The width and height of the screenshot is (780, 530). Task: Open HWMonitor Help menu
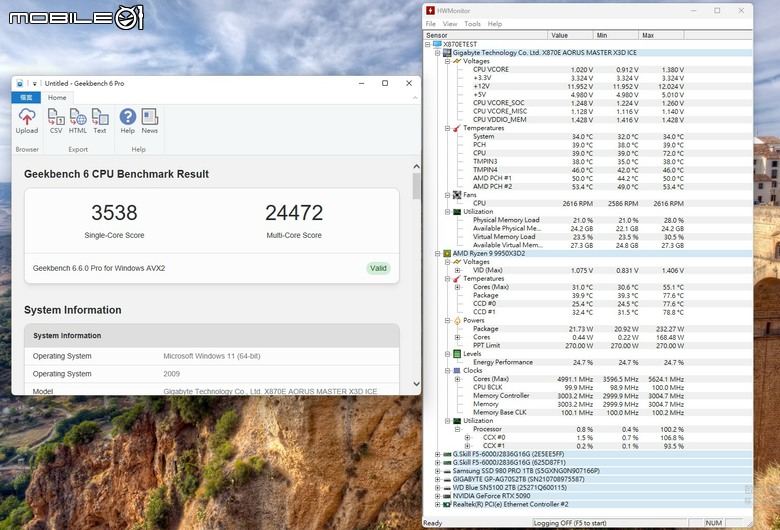tap(494, 24)
